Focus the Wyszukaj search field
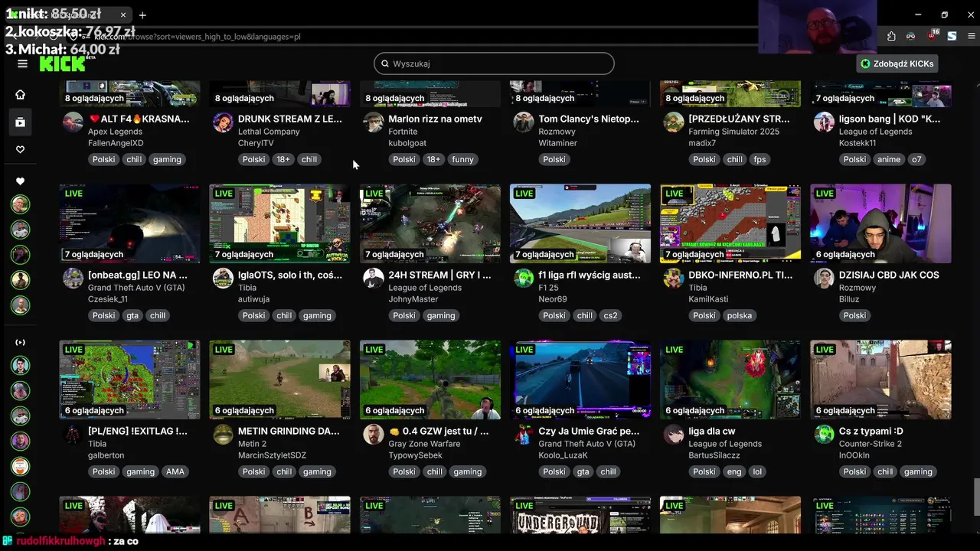This screenshot has height=551, width=980. point(494,64)
